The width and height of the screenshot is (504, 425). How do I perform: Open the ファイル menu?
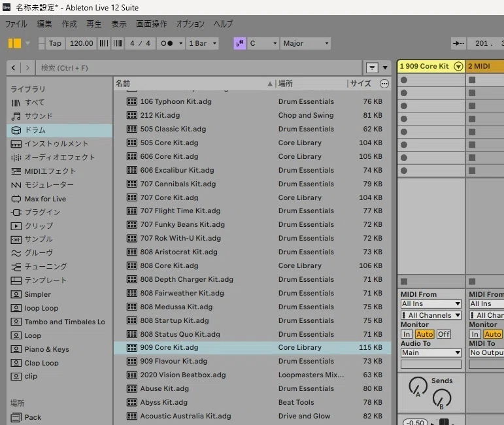tap(16, 24)
